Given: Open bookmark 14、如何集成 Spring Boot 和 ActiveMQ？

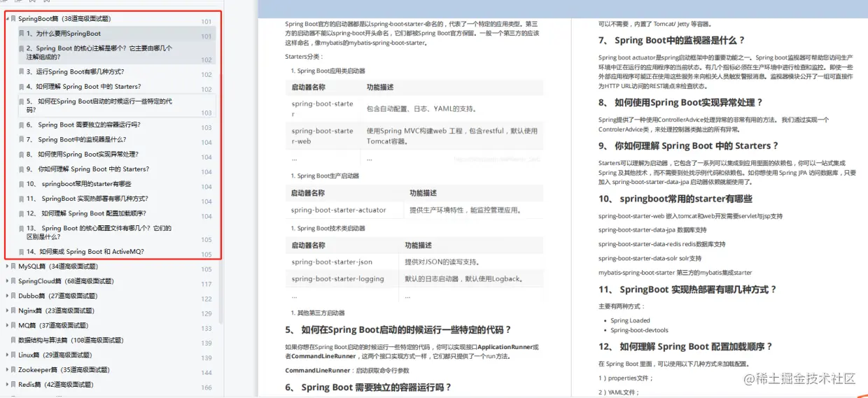Looking at the screenshot, I should pyautogui.click(x=85, y=252).
